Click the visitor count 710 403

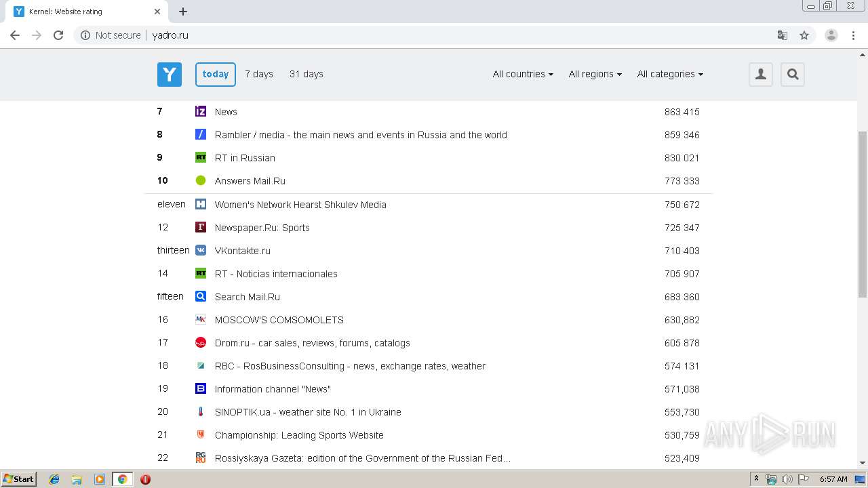tap(682, 251)
